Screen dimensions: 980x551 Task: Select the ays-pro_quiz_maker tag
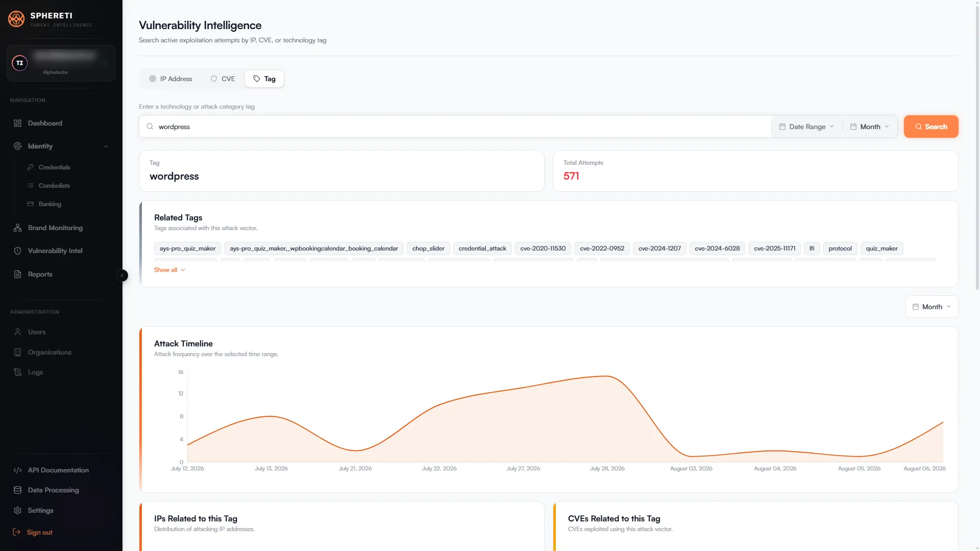(187, 248)
